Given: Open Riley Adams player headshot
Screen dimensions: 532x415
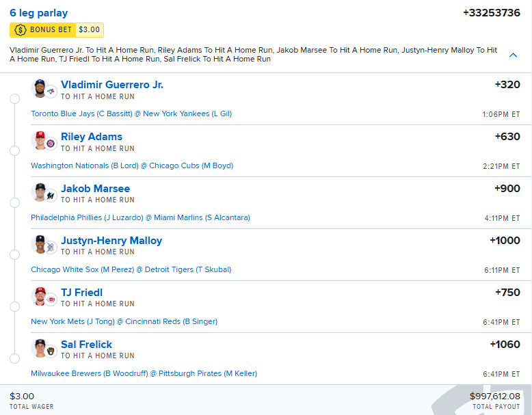Looking at the screenshot, I should tap(40, 140).
